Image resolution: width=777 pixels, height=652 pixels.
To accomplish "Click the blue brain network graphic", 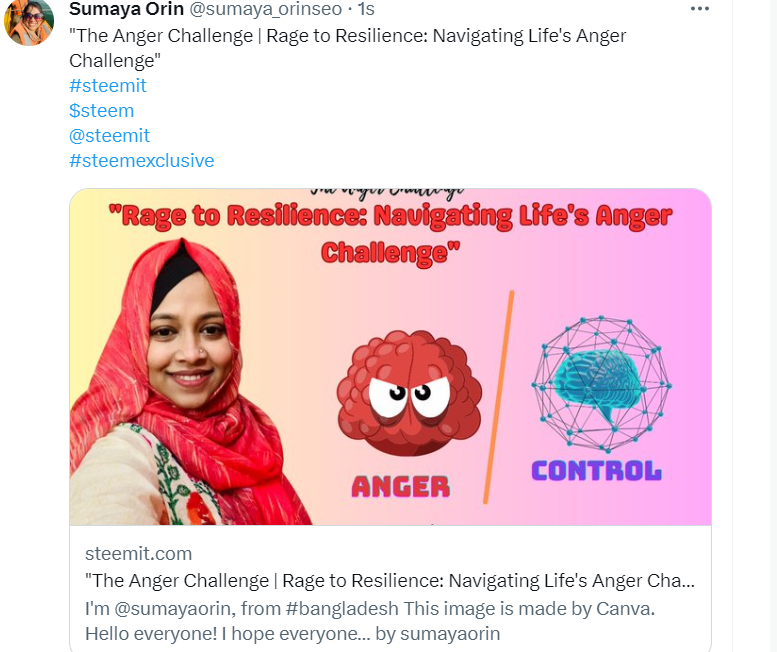I will tap(601, 384).
